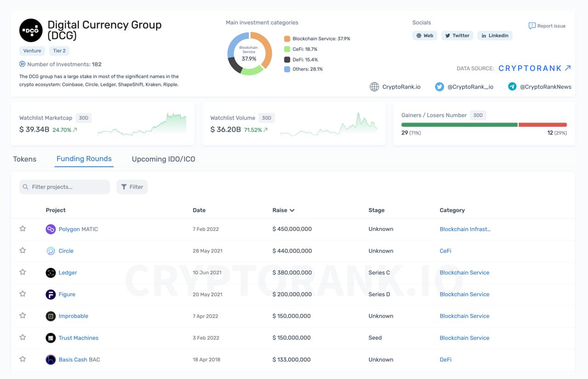Viewport: 588px width, 379px height.
Task: Click the Filter projects search field
Action: tap(65, 187)
